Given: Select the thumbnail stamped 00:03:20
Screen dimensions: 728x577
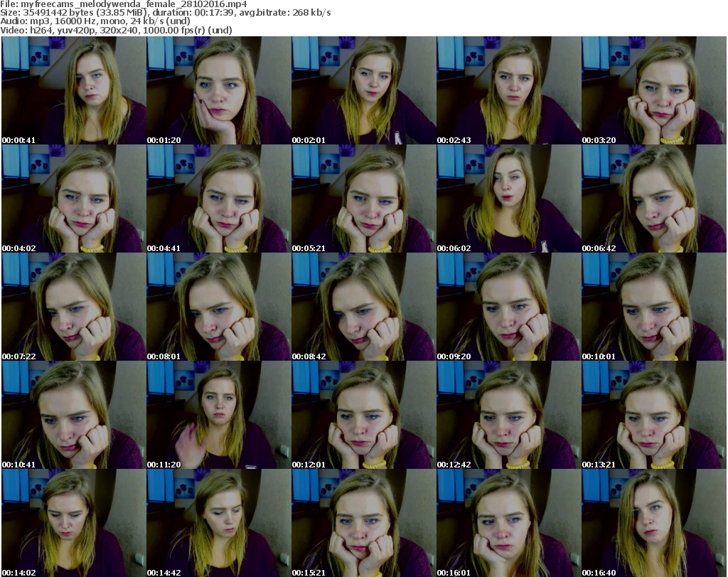Looking at the screenshot, I should click(x=654, y=90).
